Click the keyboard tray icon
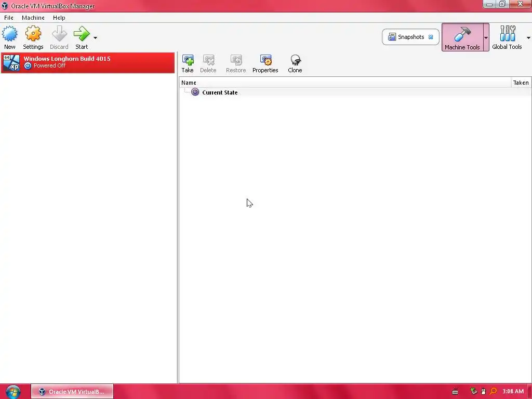 click(x=455, y=392)
